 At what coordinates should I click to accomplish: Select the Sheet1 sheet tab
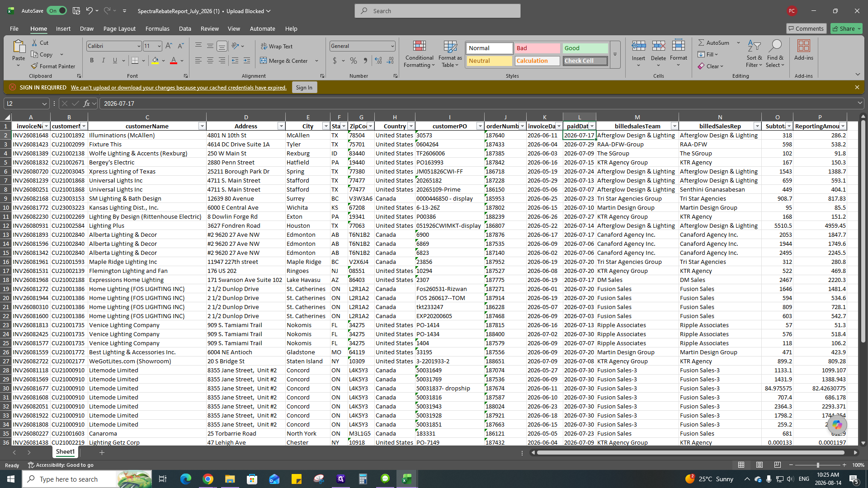point(65,452)
